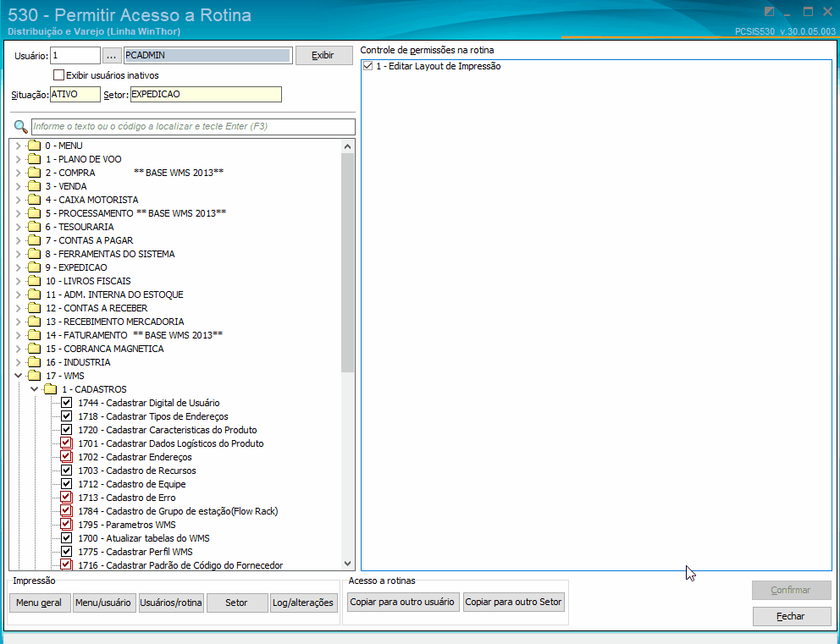Click the Log/alterações button

click(x=302, y=603)
